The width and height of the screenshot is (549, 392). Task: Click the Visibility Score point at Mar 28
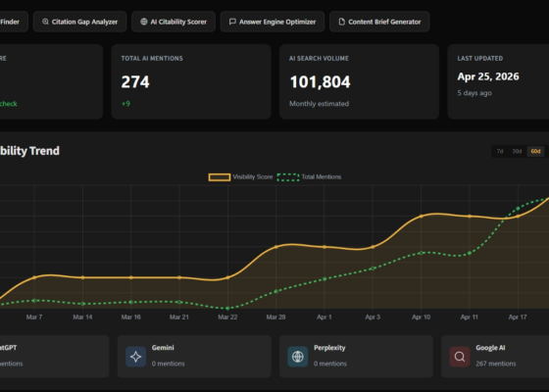(x=275, y=247)
